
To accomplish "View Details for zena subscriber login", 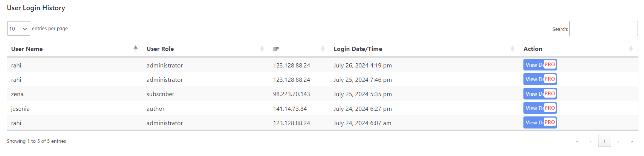I will coord(534,94).
